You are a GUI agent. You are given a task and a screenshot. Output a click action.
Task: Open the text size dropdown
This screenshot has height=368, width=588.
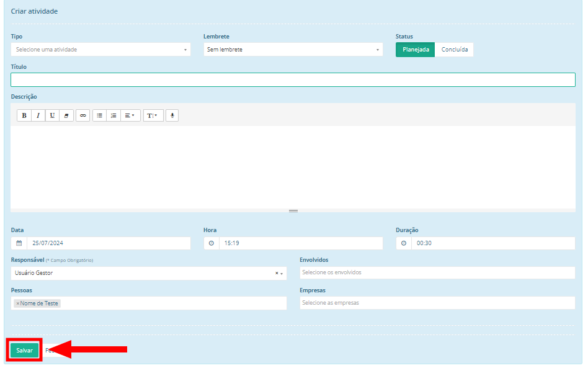coord(153,115)
